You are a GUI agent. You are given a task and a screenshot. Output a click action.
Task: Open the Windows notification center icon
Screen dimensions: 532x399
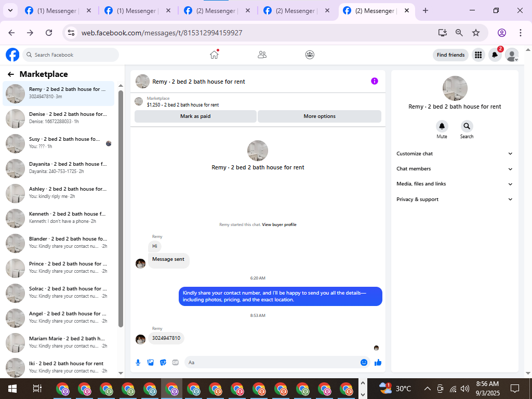point(515,389)
